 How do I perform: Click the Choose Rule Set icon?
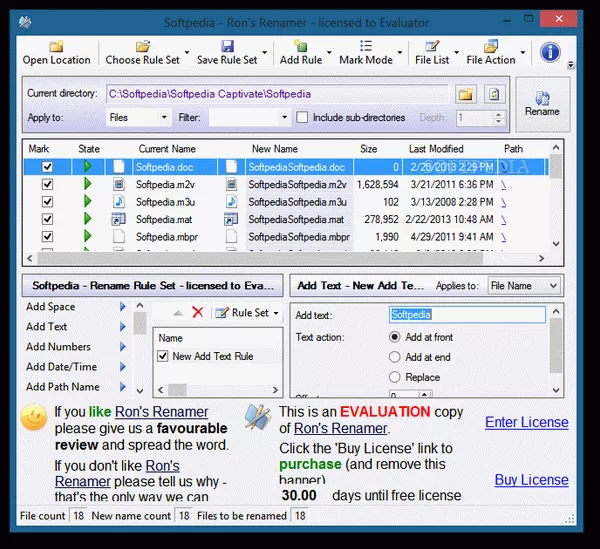click(x=143, y=46)
